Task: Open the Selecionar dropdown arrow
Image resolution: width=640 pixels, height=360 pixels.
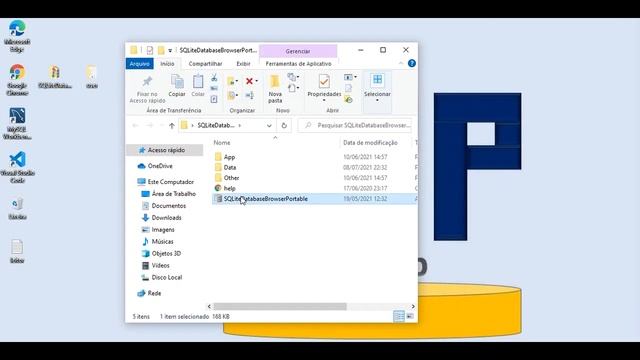Action: click(377, 100)
